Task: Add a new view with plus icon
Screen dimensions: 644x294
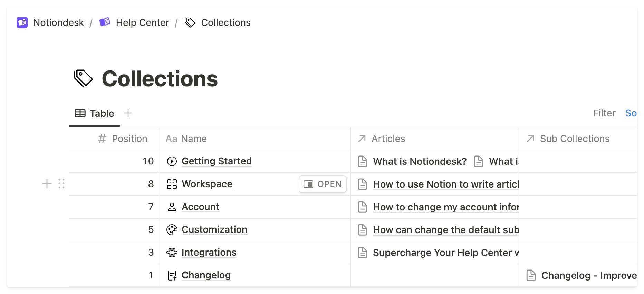Action: click(128, 113)
